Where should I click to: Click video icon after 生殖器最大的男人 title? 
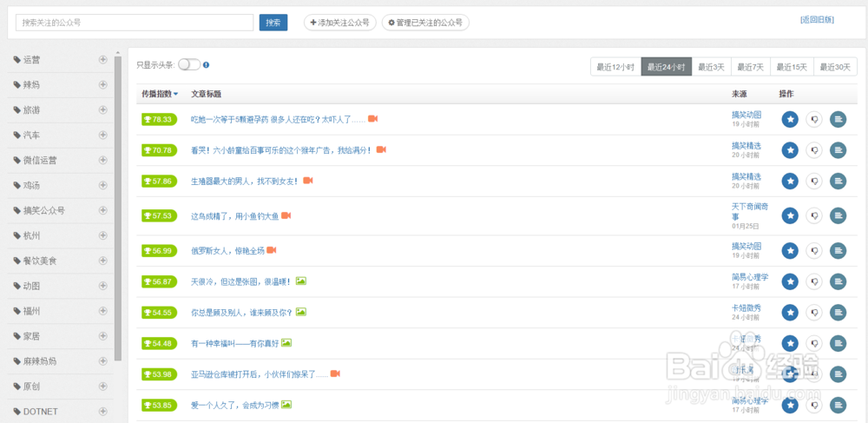pos(308,181)
